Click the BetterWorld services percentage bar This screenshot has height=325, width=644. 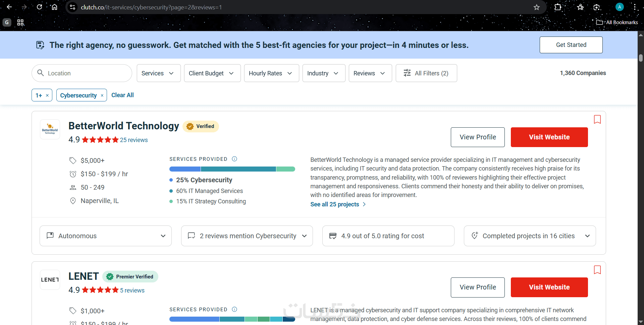(232, 169)
